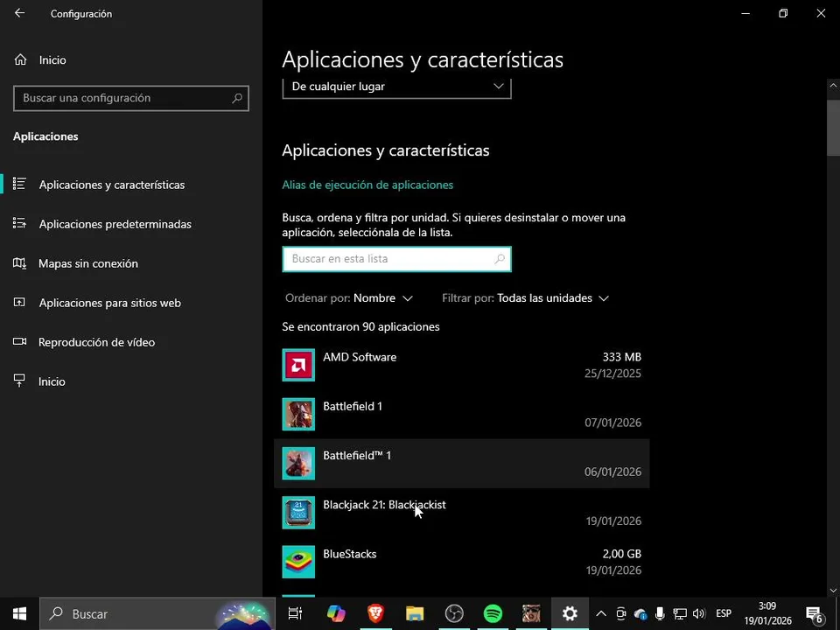Click the microphone icon in the tray
The height and width of the screenshot is (630, 840).
660,614
